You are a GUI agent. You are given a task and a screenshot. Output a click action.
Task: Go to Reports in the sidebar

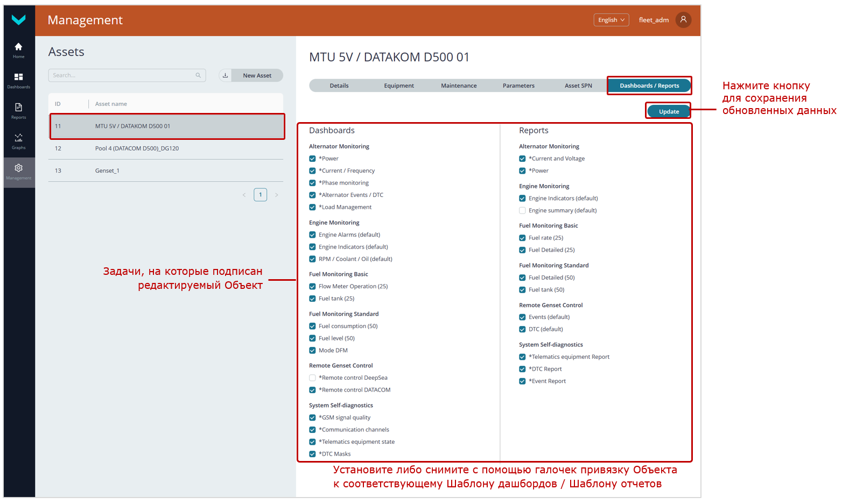click(18, 108)
